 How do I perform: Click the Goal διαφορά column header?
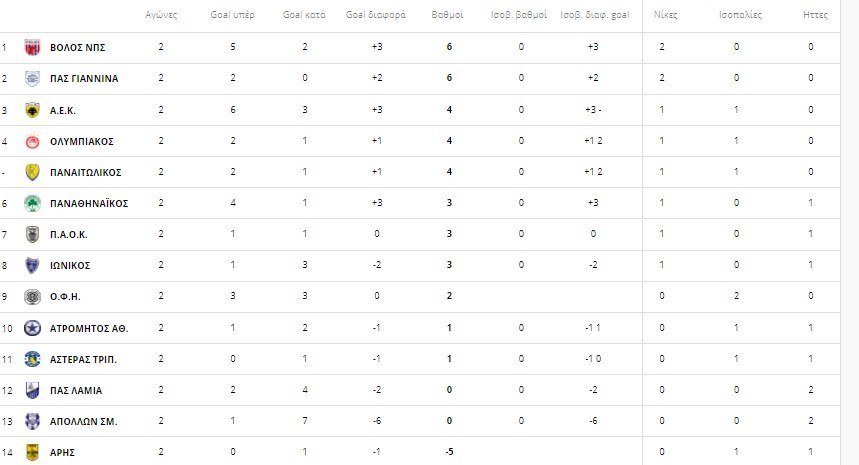pyautogui.click(x=375, y=16)
